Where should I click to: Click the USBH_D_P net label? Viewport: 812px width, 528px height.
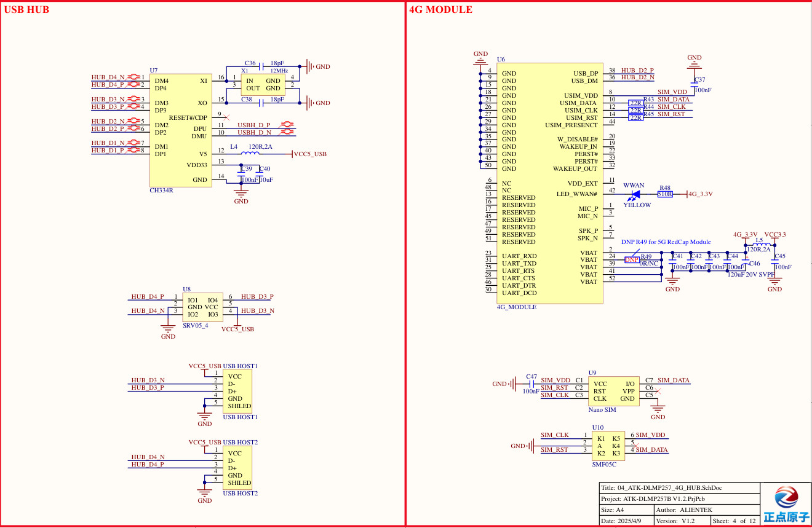[x=254, y=125]
